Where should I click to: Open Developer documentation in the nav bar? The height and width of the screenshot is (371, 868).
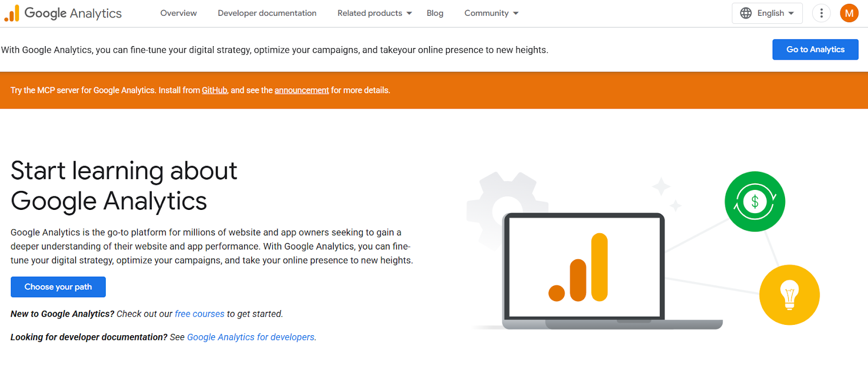pos(267,13)
